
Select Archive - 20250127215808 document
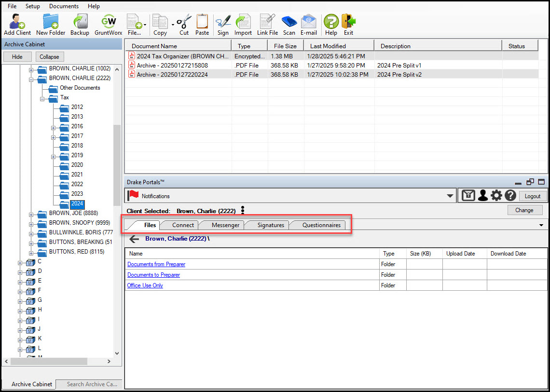coord(172,65)
